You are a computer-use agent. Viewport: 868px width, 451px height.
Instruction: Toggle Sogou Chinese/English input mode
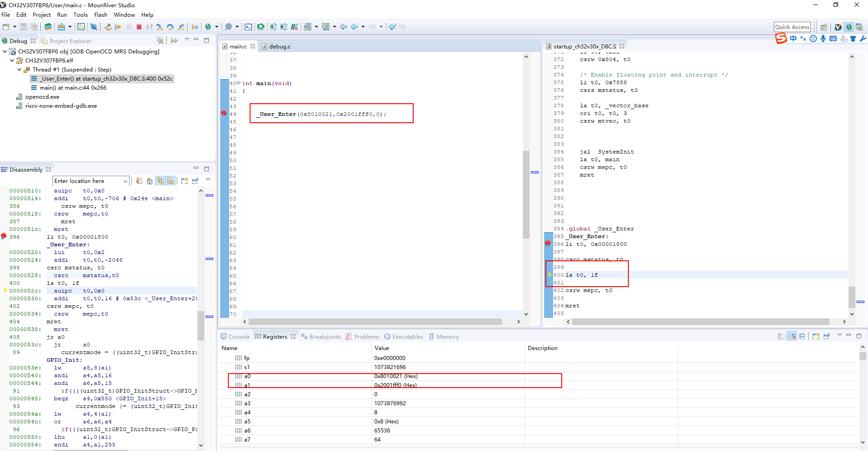tap(793, 38)
